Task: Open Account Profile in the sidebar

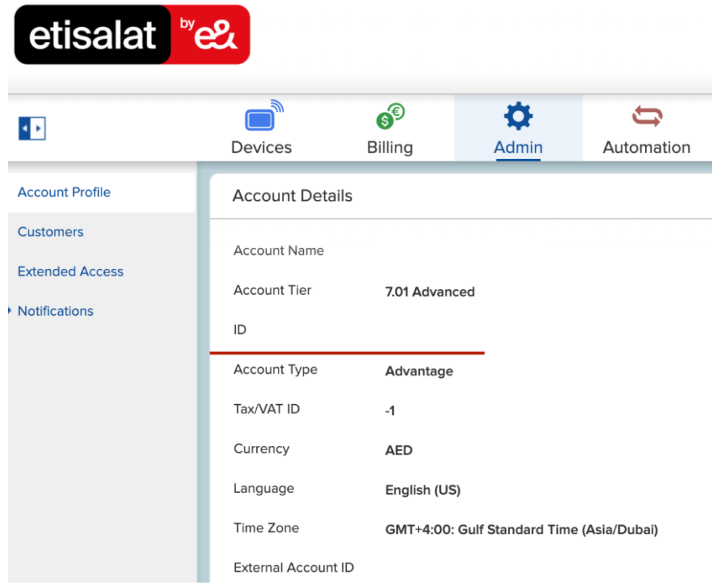Action: [x=64, y=193]
